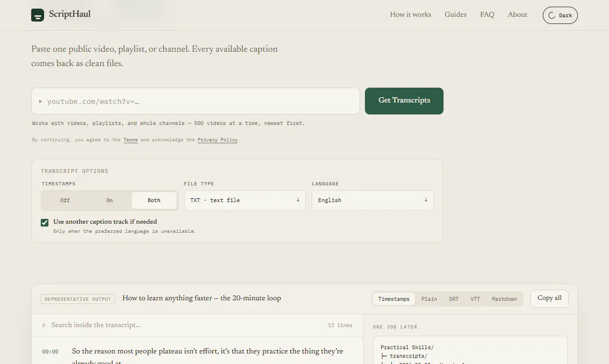The image size is (609, 364).
Task: Focus the YouTube URL input field
Action: (x=196, y=101)
